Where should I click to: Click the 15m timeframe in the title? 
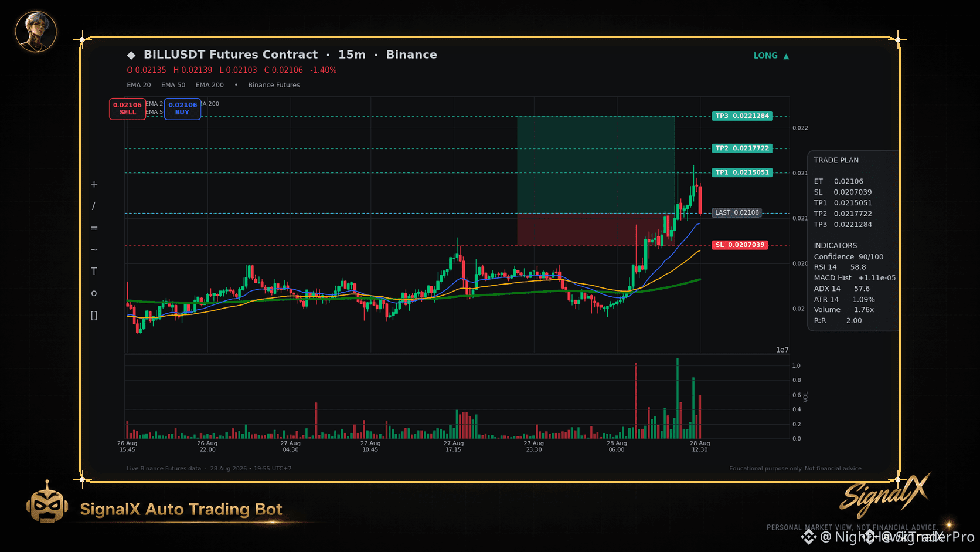pos(352,55)
